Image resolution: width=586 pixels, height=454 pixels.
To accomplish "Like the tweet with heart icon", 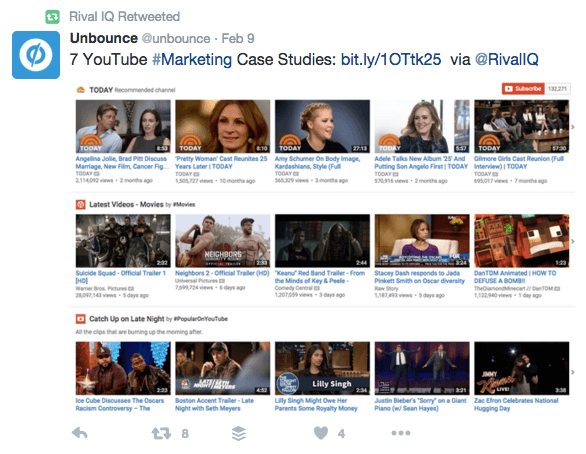I will pos(321,433).
